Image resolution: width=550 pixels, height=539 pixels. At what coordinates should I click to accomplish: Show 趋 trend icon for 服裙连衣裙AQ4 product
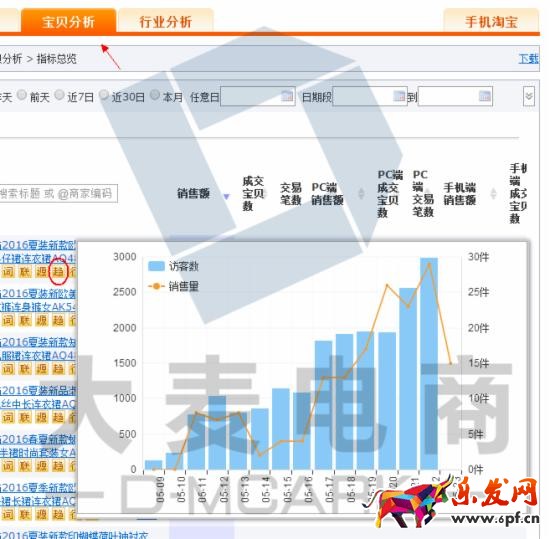(x=58, y=369)
